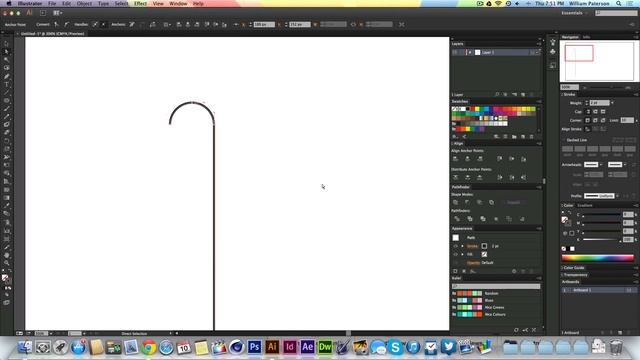
Task: Toggle Fill visibility eye in Appearance panel
Action: pyautogui.click(x=456, y=254)
